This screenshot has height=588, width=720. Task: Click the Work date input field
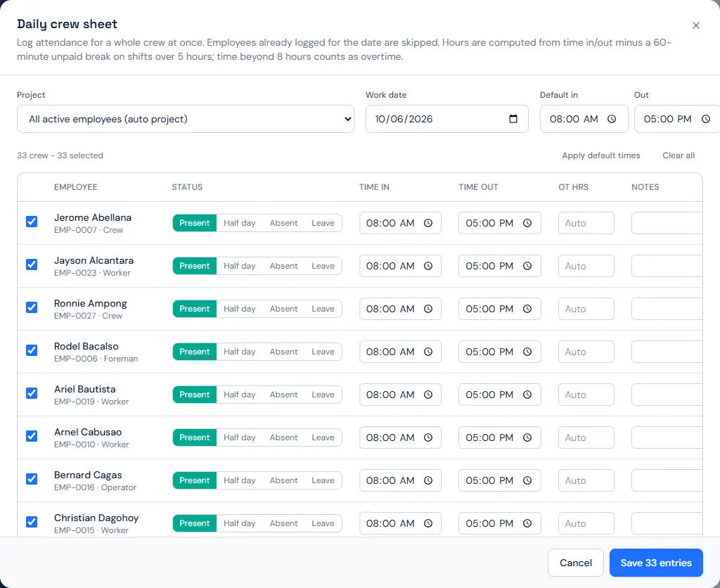coord(446,119)
